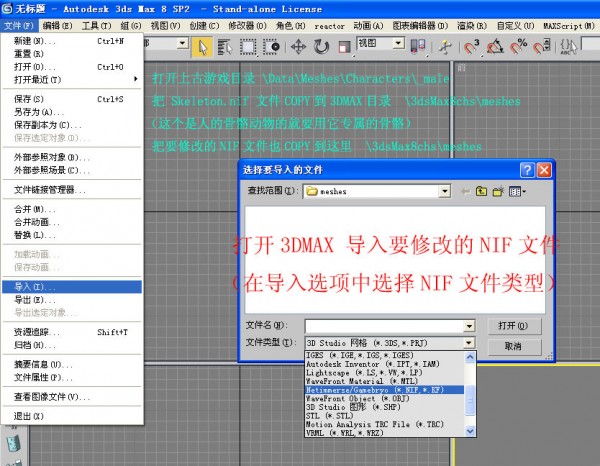This screenshot has height=466, width=600.
Task: Open the 编辑(E) menu
Action: click(57, 26)
